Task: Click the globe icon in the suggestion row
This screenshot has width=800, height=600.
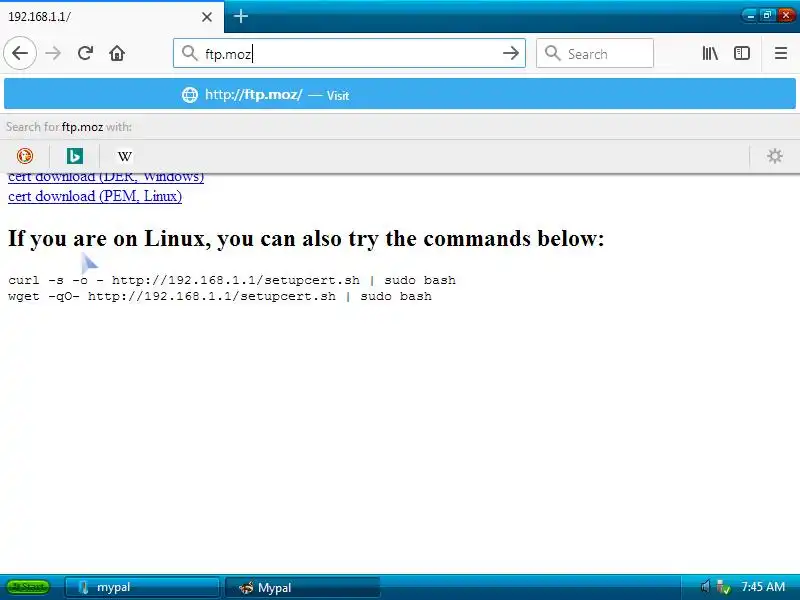Action: 190,95
